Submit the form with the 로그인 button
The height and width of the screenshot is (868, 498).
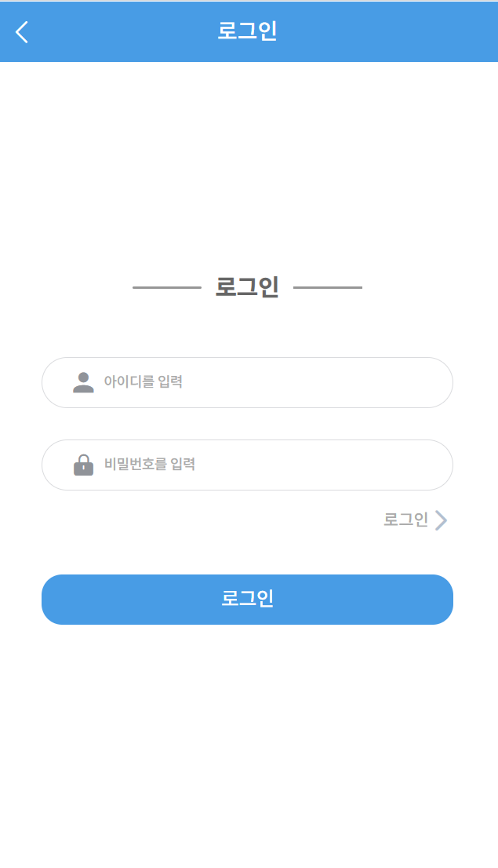(247, 600)
